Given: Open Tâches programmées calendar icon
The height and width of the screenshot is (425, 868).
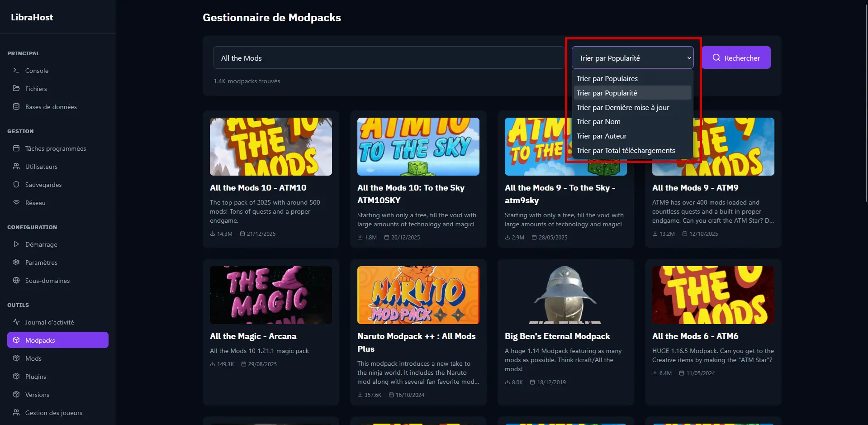Looking at the screenshot, I should pyautogui.click(x=16, y=148).
